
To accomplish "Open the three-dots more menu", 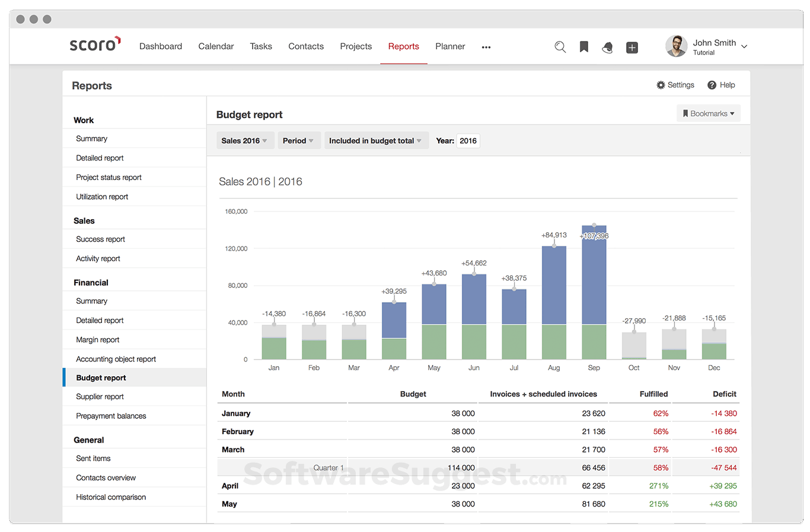I will point(486,47).
